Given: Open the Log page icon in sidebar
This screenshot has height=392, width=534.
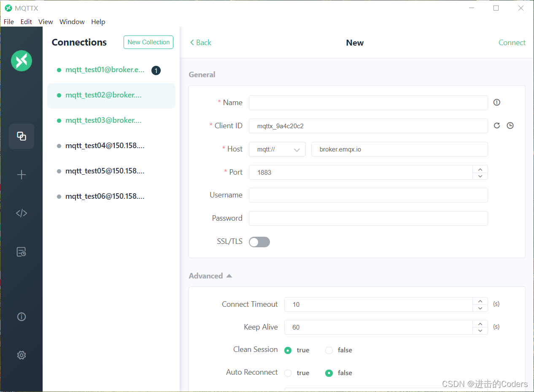Looking at the screenshot, I should 22,252.
